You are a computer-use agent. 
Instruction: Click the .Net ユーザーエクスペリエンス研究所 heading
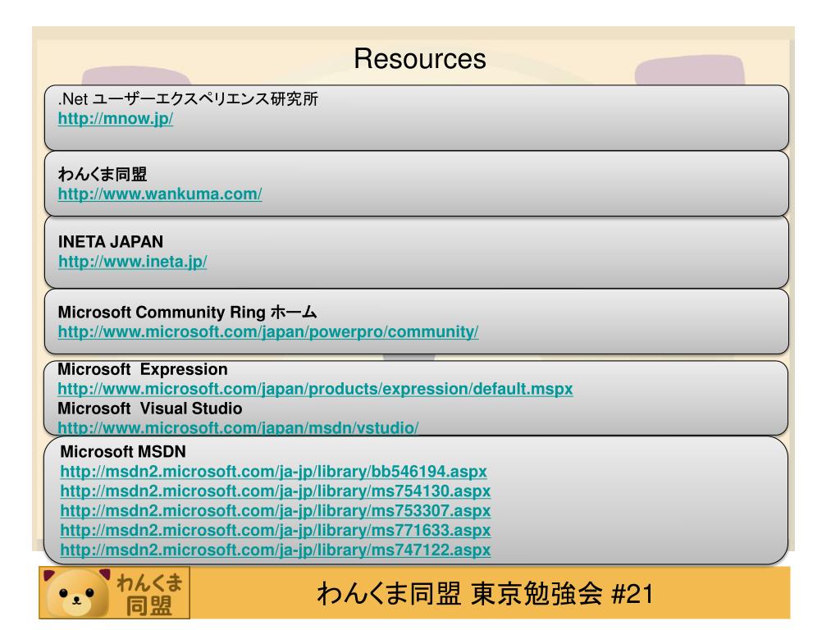point(188,99)
